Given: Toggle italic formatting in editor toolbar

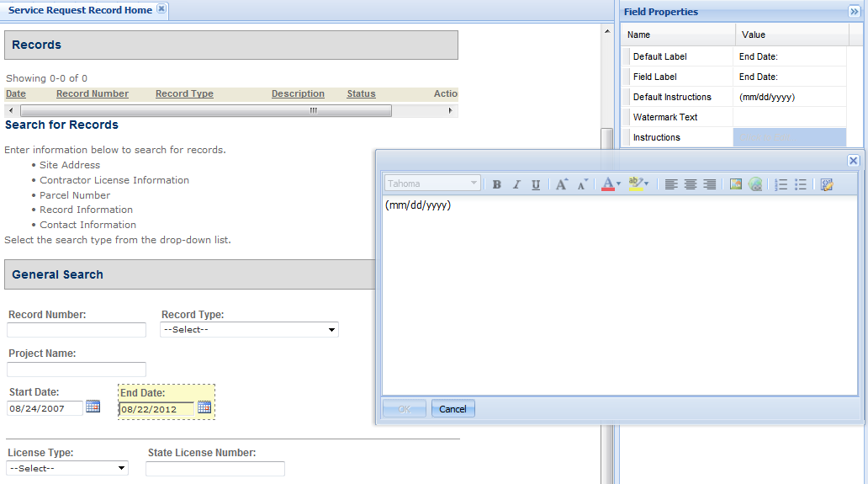Looking at the screenshot, I should 516,184.
